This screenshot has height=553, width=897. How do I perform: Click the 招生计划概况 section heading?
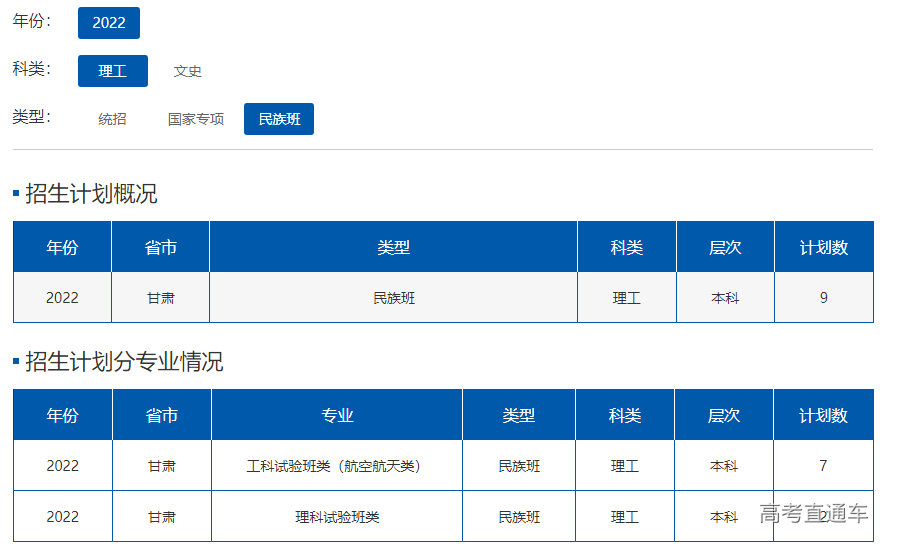click(x=90, y=193)
